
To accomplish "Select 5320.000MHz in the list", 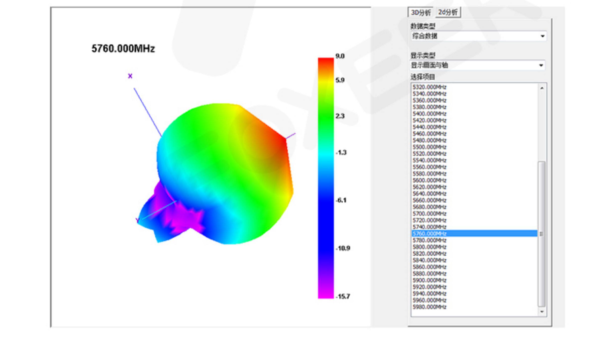I will click(430, 87).
